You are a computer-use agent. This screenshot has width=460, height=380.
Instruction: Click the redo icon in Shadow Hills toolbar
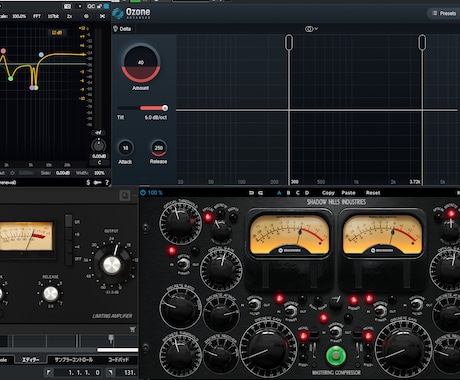coord(261,193)
